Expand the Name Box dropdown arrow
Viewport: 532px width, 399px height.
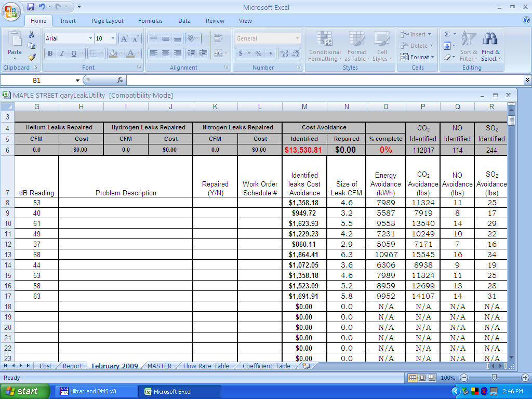[78, 81]
